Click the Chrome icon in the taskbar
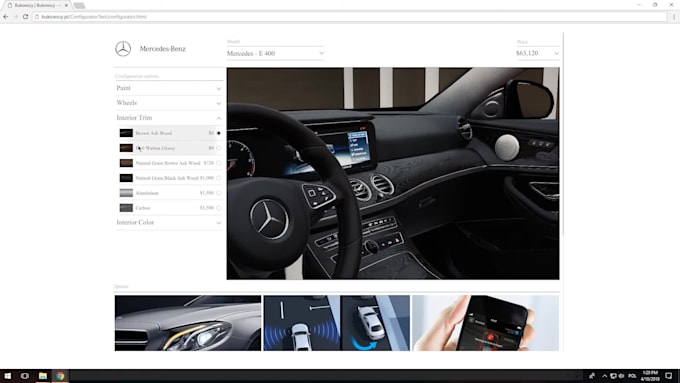The width and height of the screenshot is (680, 383). [x=60, y=376]
